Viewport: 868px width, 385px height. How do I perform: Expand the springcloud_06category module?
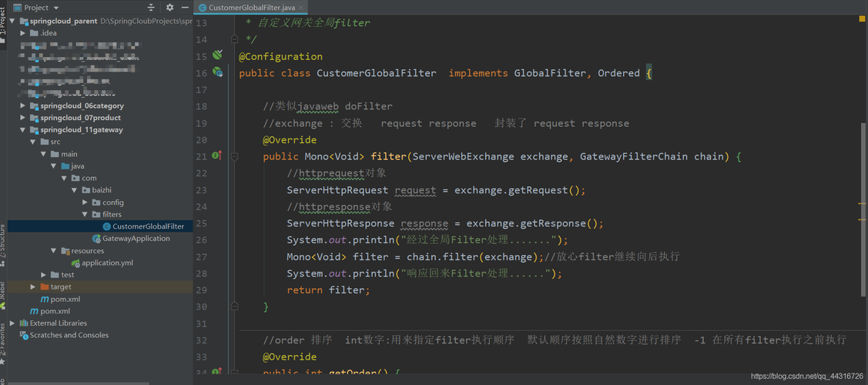tap(23, 106)
